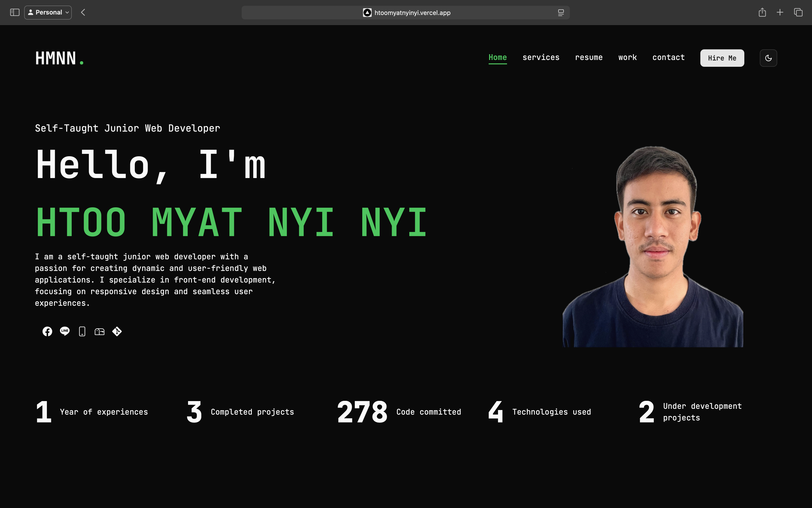Click the Year of experiences stat
812x508 pixels.
pyautogui.click(x=92, y=412)
